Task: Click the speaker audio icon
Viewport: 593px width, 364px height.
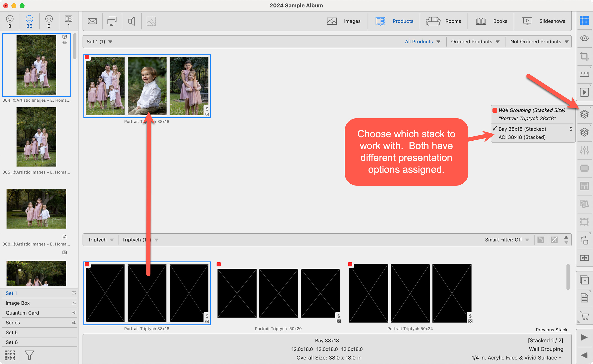Action: pos(131,21)
